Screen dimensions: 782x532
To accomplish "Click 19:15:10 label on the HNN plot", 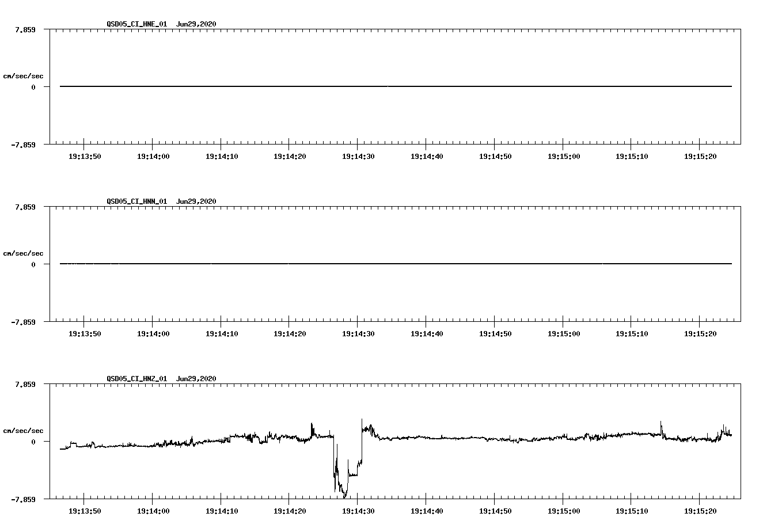I will coord(632,333).
